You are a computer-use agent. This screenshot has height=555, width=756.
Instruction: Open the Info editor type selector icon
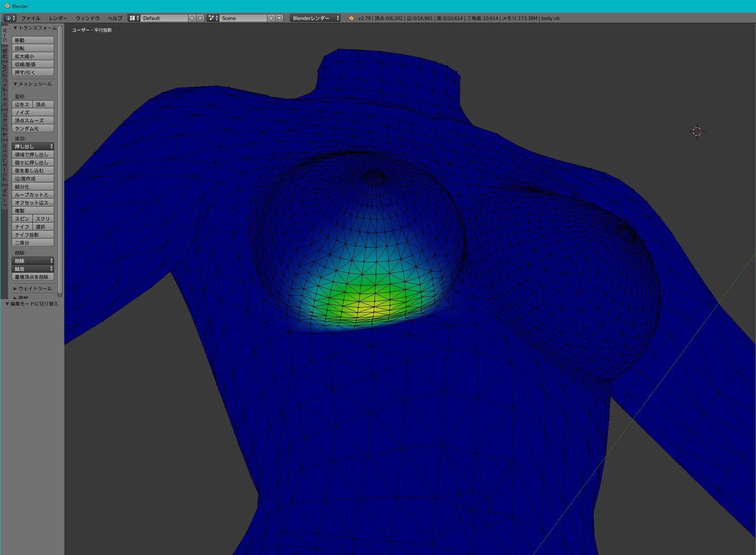coord(10,18)
